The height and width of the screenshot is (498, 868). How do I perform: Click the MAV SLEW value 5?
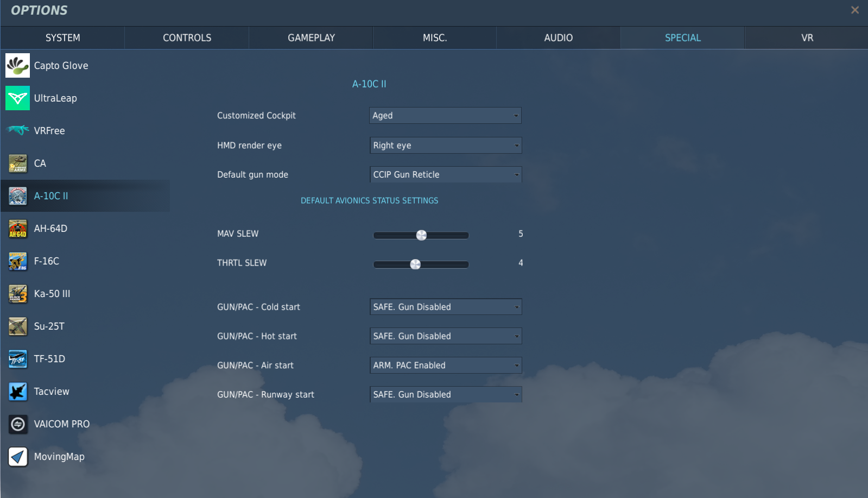coord(521,234)
